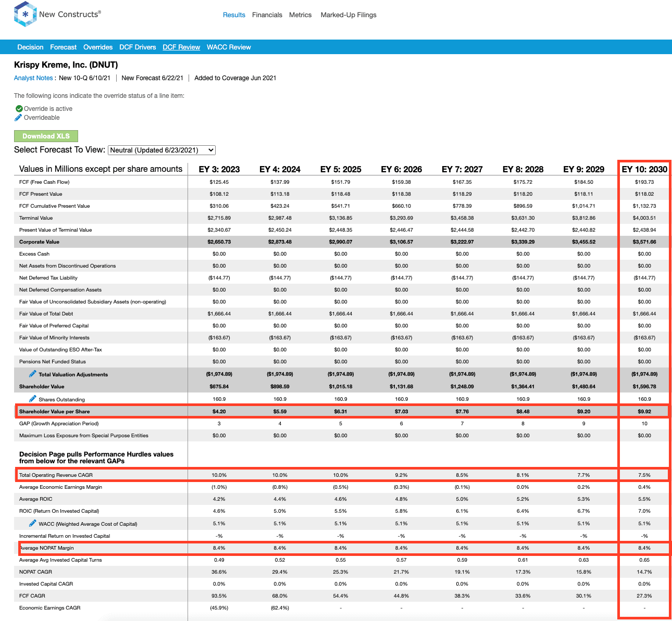Switch to the DCF Review tab
Screen dimensions: 672x621
click(x=181, y=47)
